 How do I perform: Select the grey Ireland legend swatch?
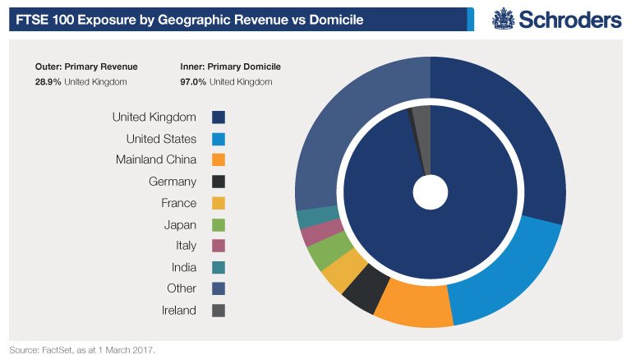(218, 310)
